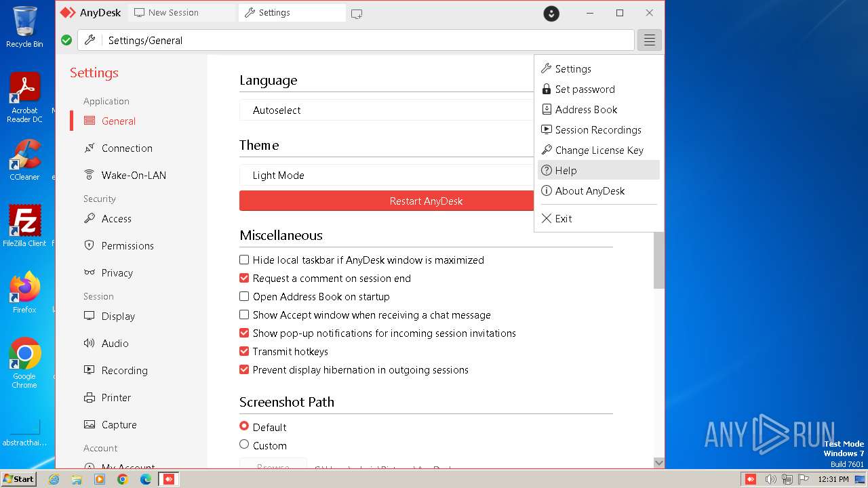Click the wrench icon beside the address field
Viewport: 868px width, 488px height.
click(90, 40)
